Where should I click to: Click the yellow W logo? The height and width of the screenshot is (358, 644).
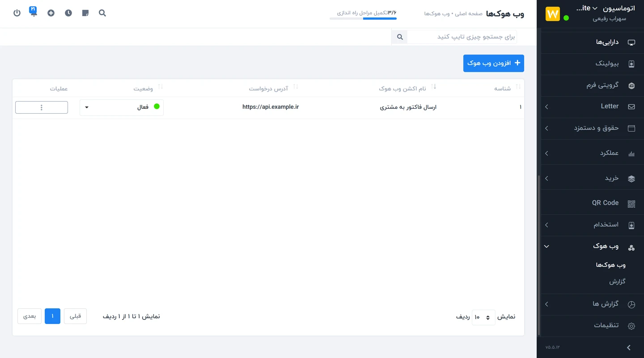tap(553, 14)
